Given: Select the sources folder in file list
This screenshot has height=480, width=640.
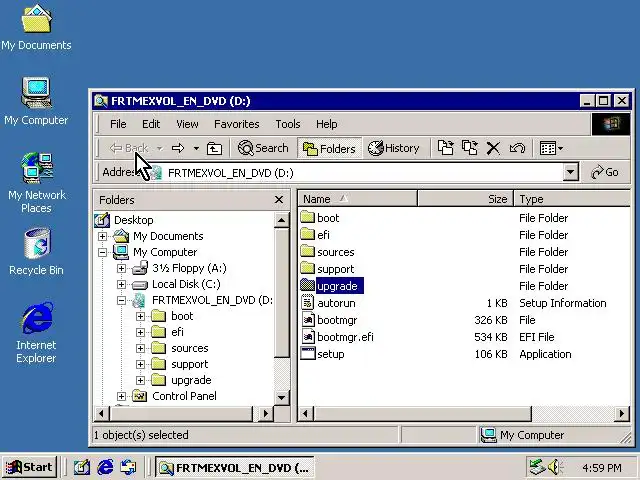Looking at the screenshot, I should (336, 252).
